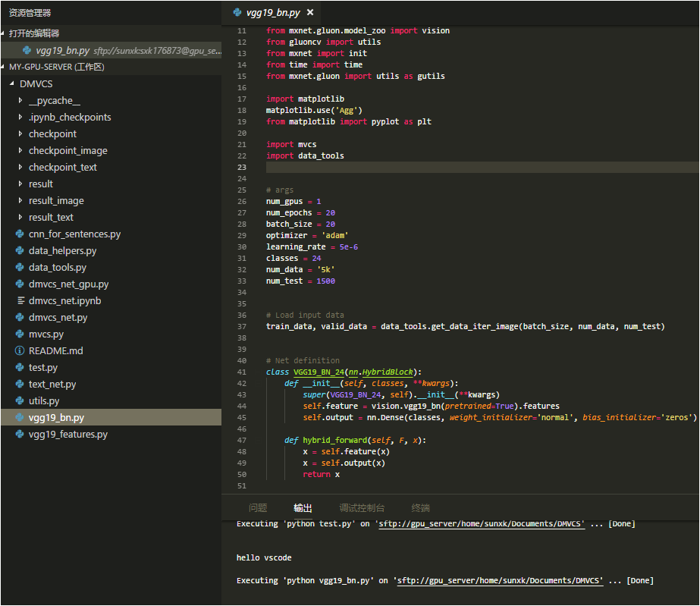Switch to the 终端 panel tab
700x606 pixels.
click(420, 507)
